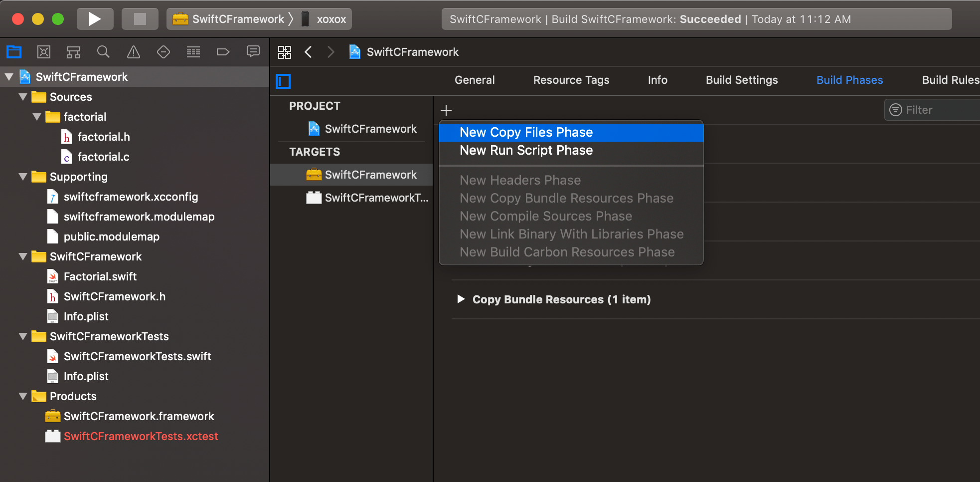This screenshot has width=980, height=482.
Task: Go back in editor history
Action: (x=309, y=52)
